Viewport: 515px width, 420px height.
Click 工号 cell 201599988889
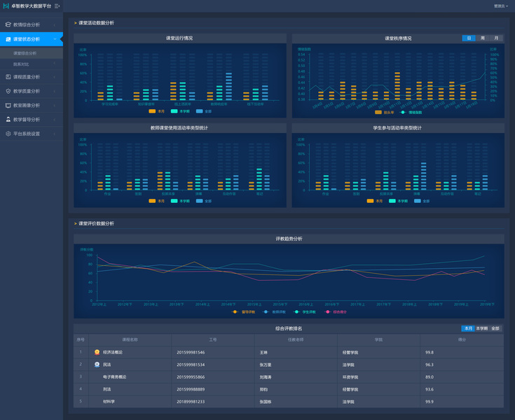coord(191,389)
